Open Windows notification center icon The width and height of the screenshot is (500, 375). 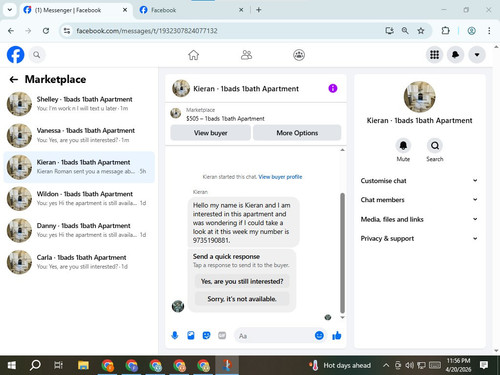[x=484, y=365]
